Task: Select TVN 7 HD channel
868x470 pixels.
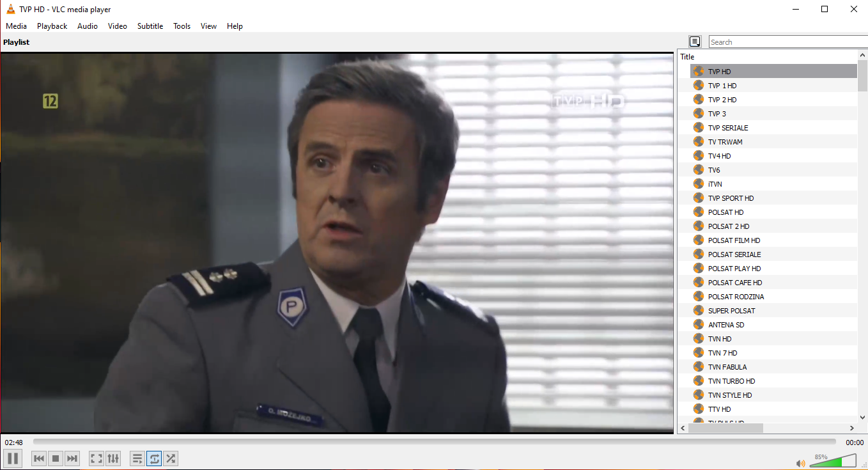Action: point(773,353)
